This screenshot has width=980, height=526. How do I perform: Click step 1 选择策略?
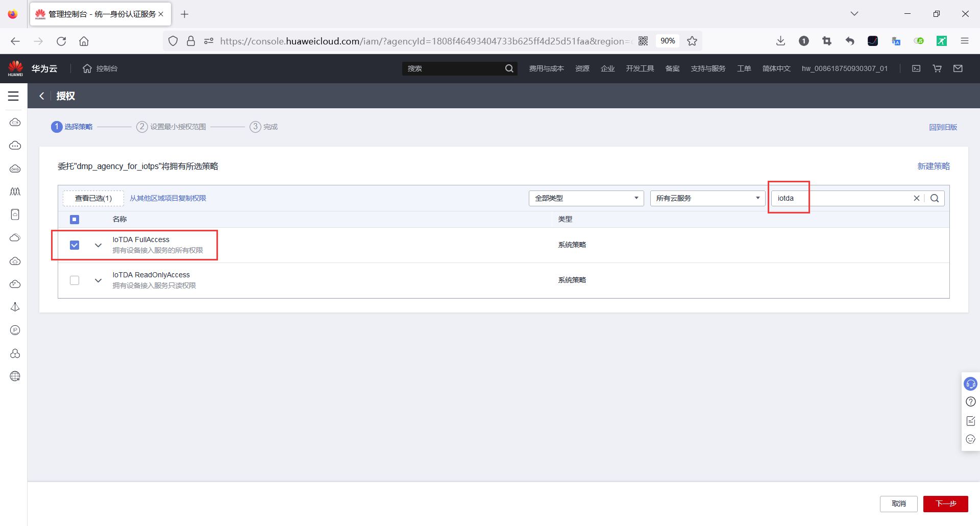[72, 127]
